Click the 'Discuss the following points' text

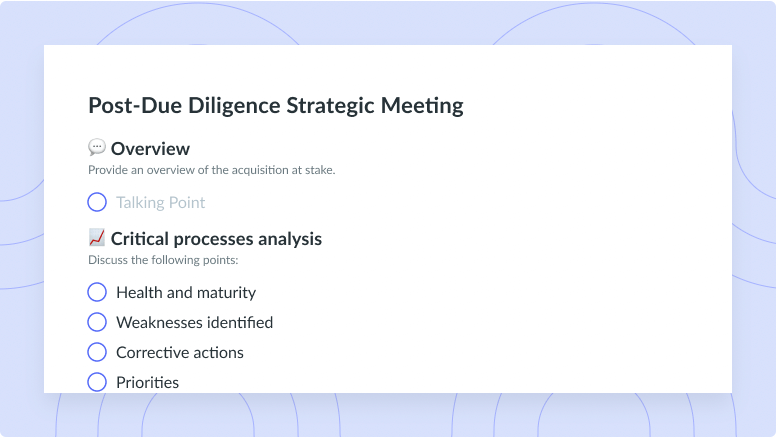[x=163, y=260]
